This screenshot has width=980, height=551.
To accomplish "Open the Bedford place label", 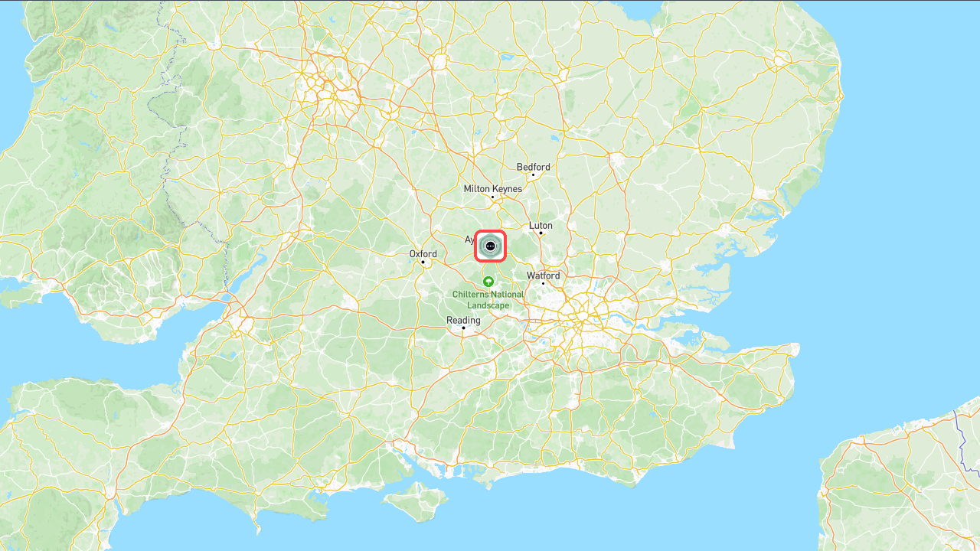I will point(534,167).
